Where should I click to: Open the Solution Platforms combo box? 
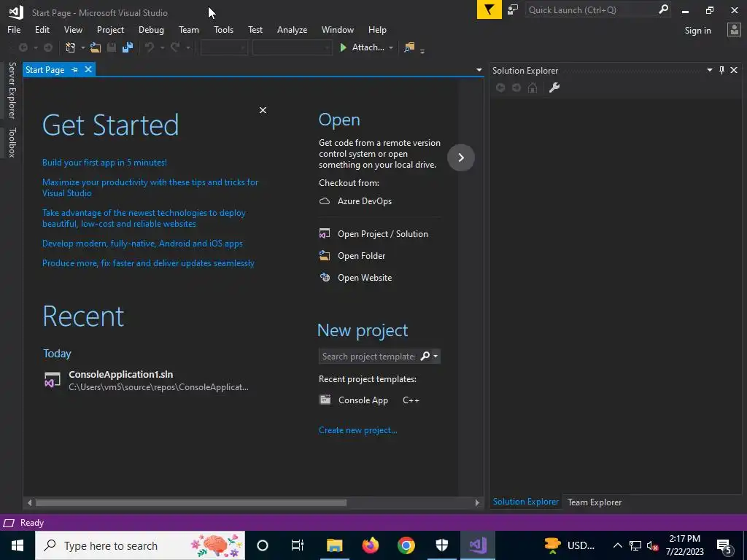coord(292,47)
